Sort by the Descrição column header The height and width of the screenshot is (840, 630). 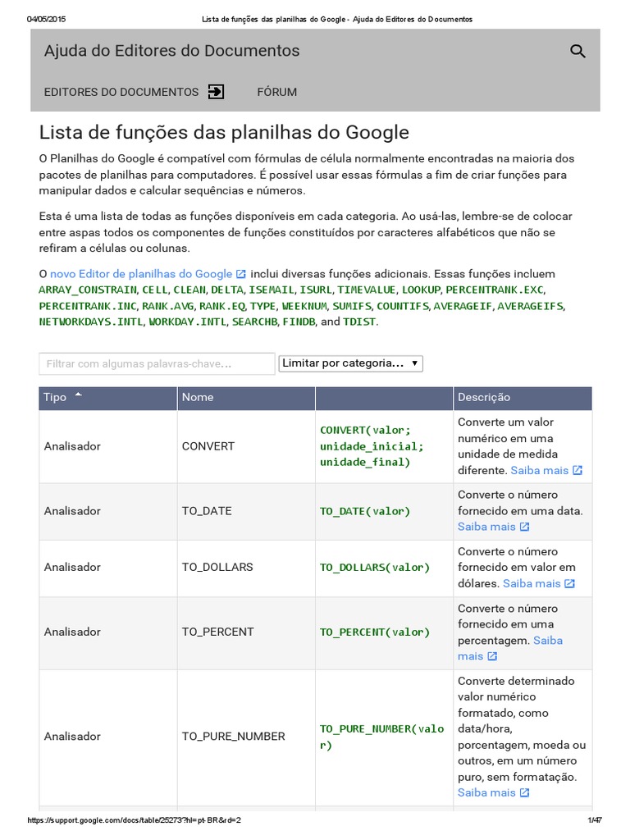[x=484, y=397]
